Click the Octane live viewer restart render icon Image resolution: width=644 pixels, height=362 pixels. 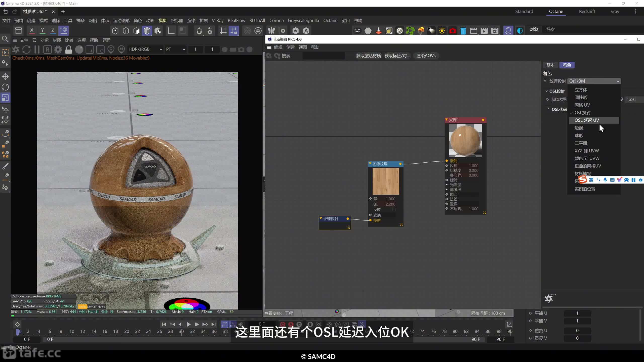tap(26, 50)
